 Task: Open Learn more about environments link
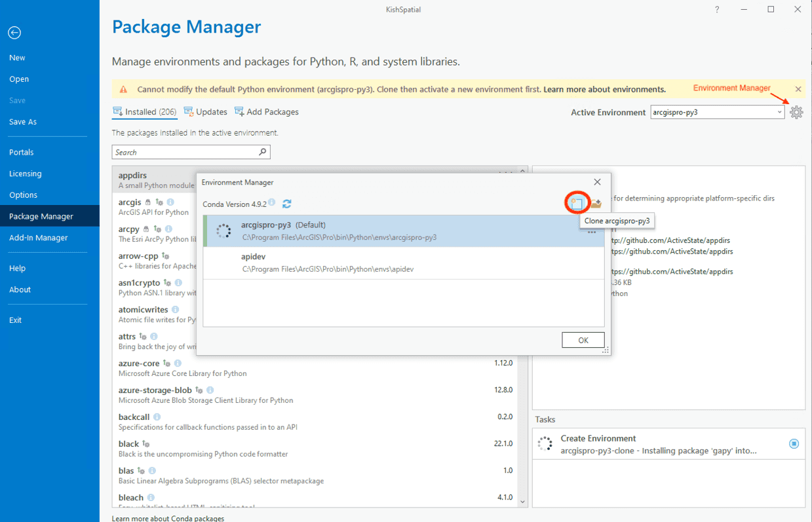[604, 89]
